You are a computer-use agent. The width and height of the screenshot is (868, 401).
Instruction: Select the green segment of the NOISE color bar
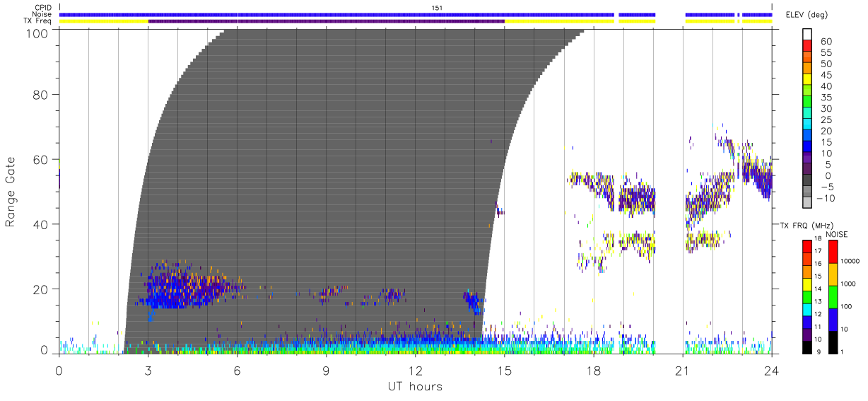[x=833, y=297]
